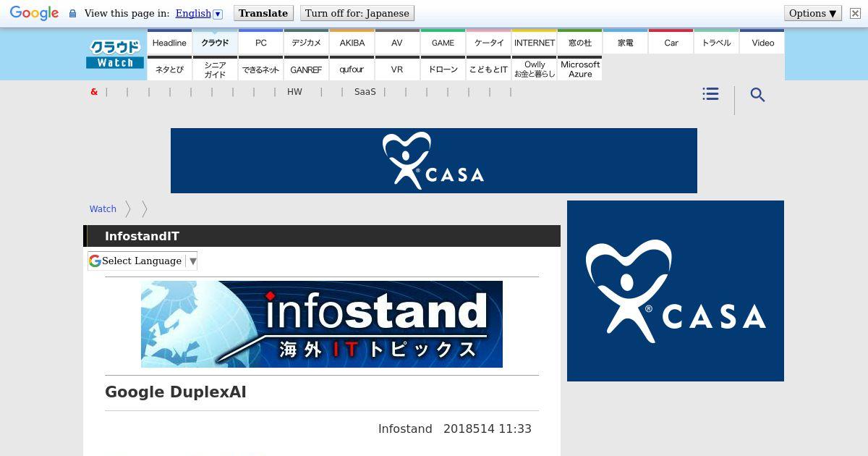Click the Google logo in translate bar
868x456 pixels.
34,14
